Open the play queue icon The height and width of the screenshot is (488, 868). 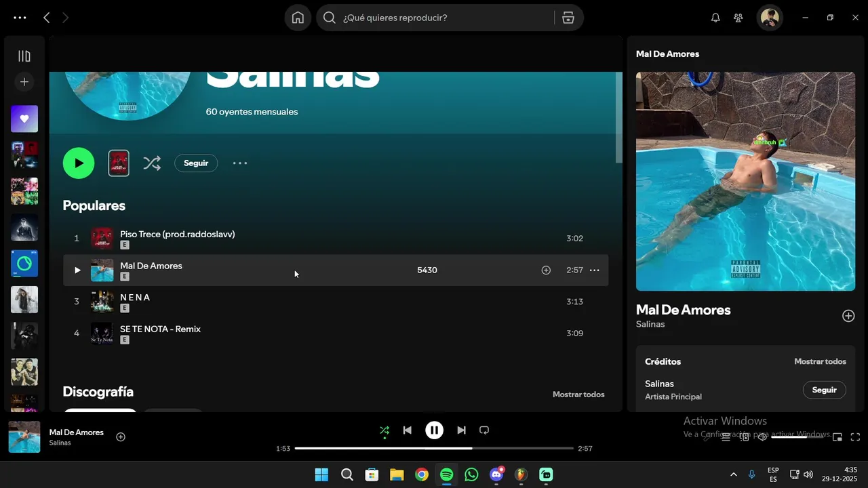pos(726,437)
